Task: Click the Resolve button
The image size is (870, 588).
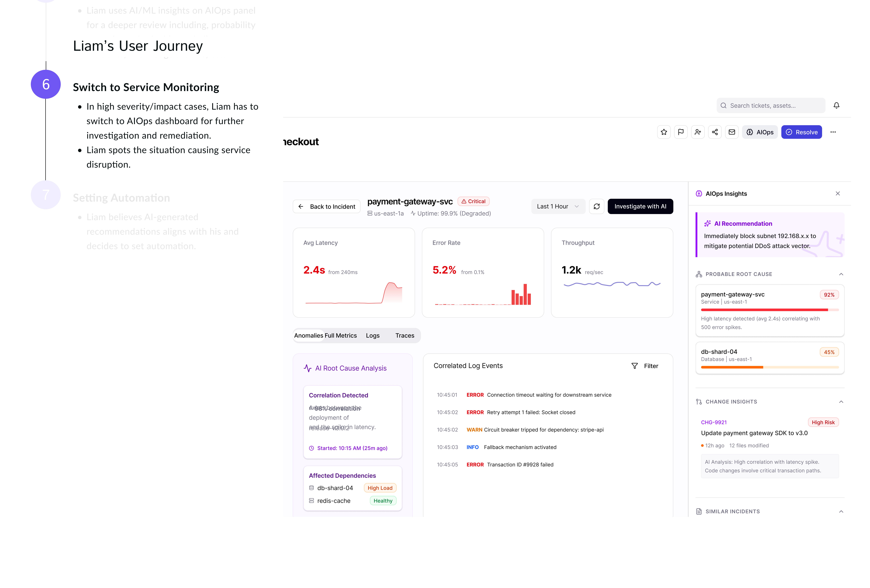Action: 801,132
